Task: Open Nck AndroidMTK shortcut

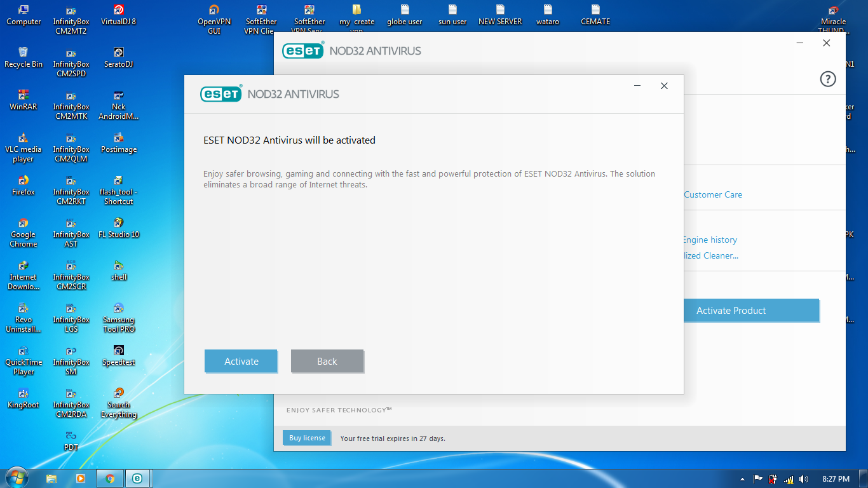Action: pyautogui.click(x=119, y=105)
